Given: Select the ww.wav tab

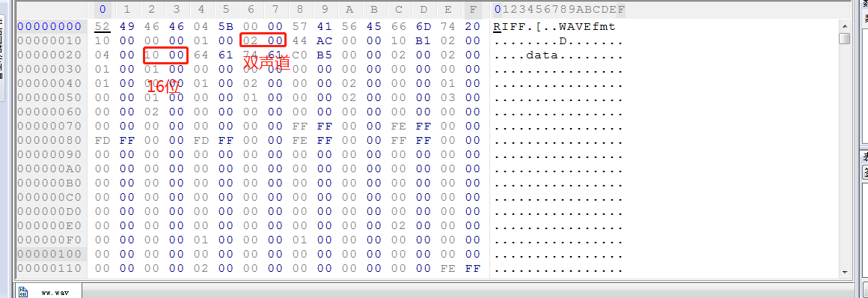Looking at the screenshot, I should click(x=48, y=291).
